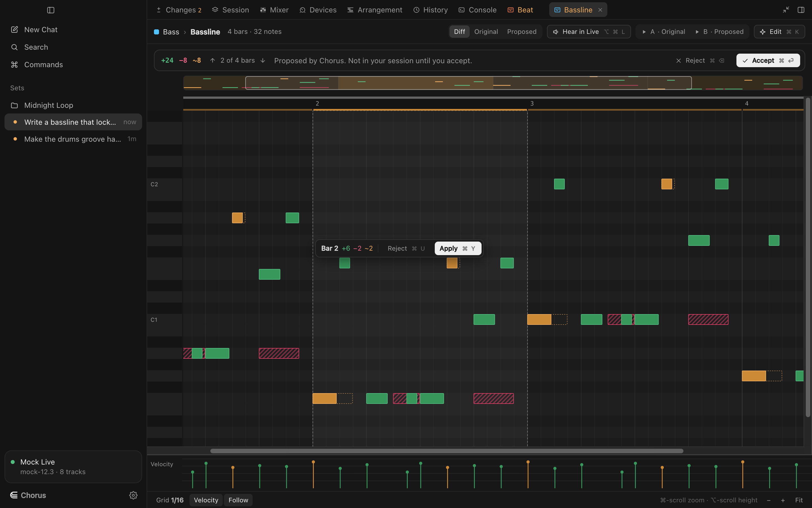Reject Bar 2 changes

[x=406, y=248]
